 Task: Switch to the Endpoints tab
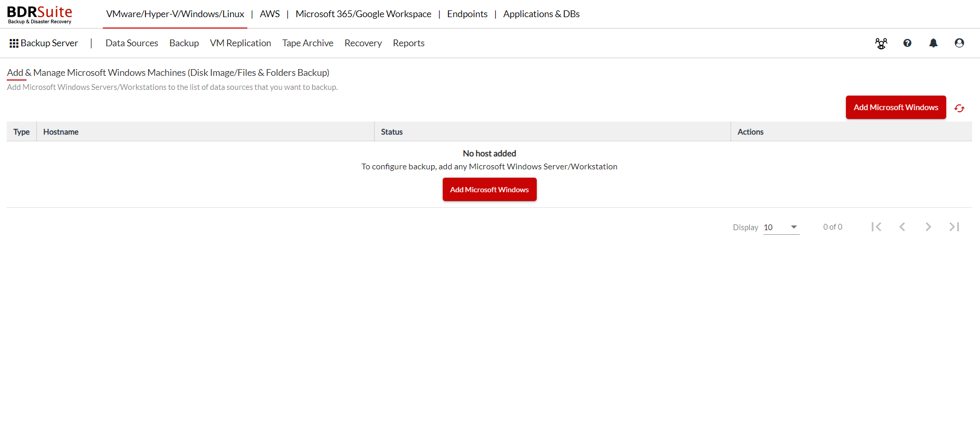[x=467, y=14]
